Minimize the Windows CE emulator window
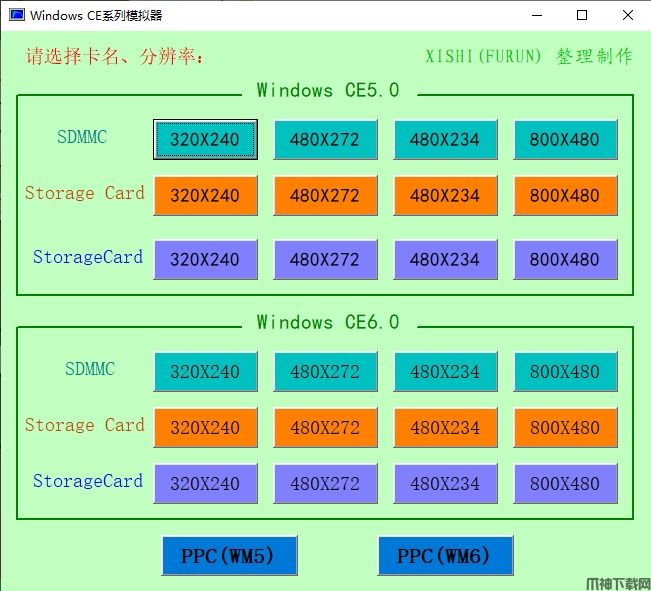The height and width of the screenshot is (591, 651). tap(537, 15)
